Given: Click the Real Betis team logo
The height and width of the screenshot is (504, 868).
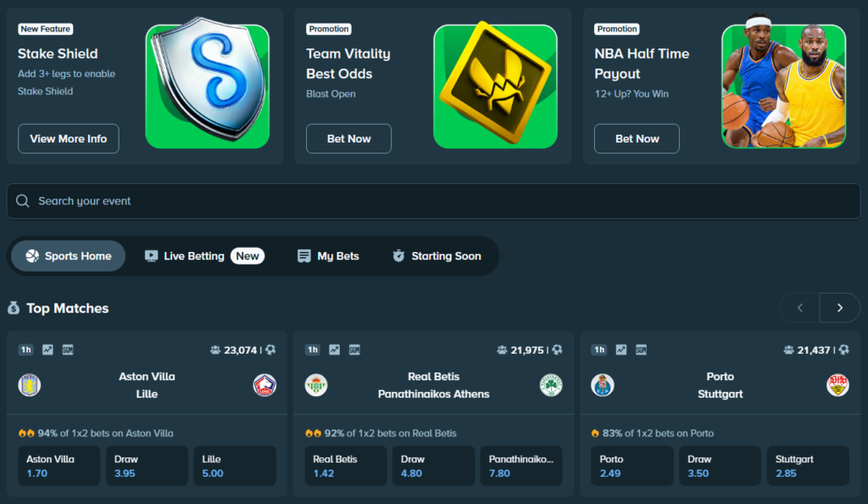Looking at the screenshot, I should [x=316, y=385].
